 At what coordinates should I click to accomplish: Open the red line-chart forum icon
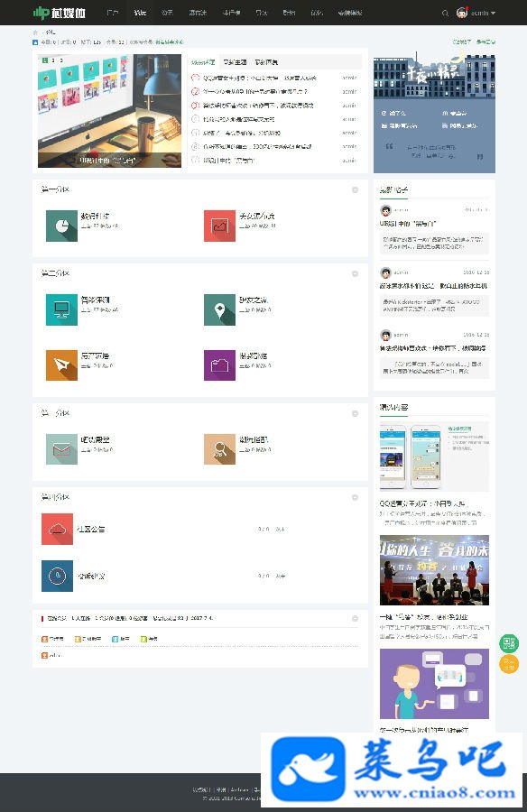pos(219,226)
